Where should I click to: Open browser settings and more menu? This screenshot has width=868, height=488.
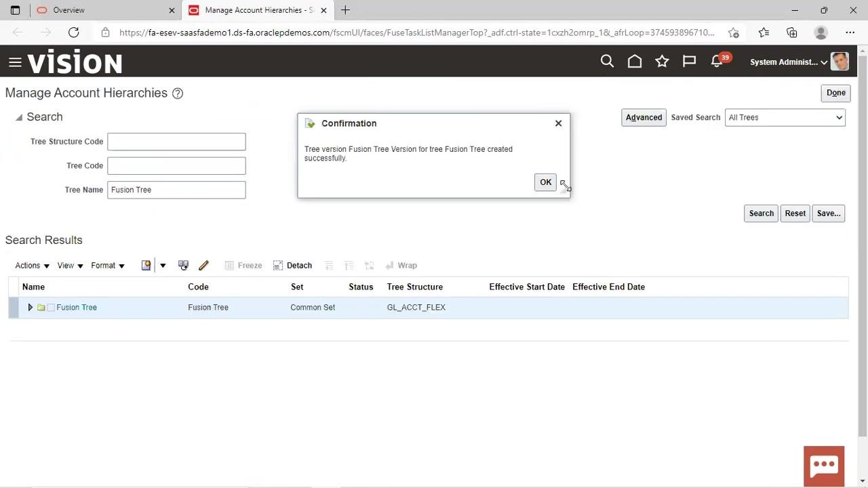850,32
